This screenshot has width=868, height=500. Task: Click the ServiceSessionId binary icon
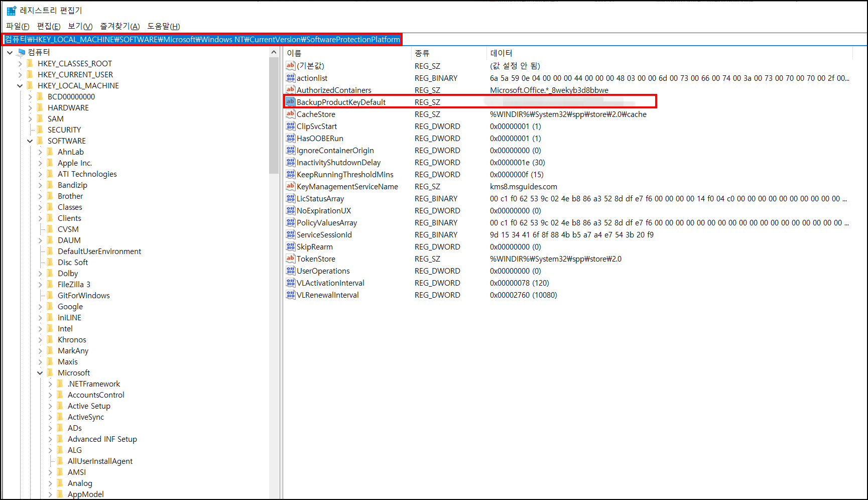click(x=291, y=234)
